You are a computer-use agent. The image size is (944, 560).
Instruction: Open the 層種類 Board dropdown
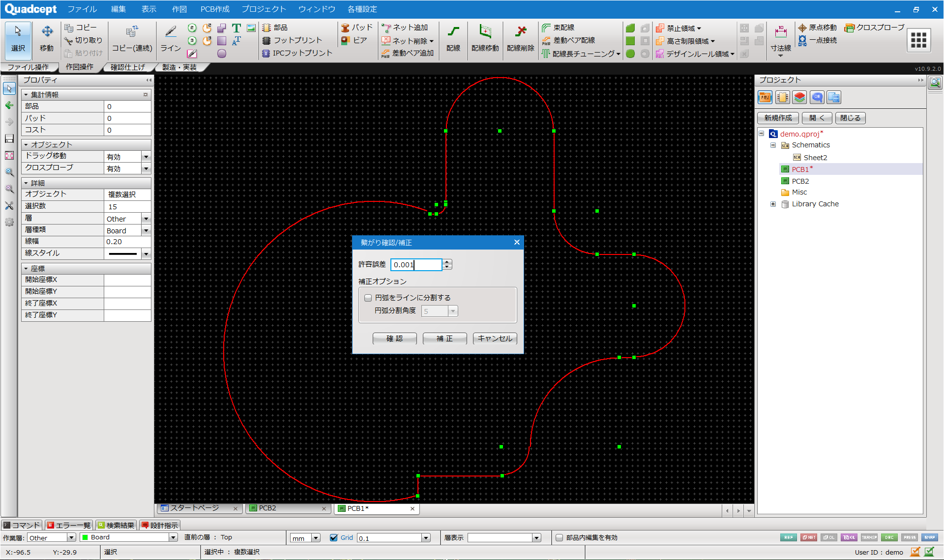146,230
